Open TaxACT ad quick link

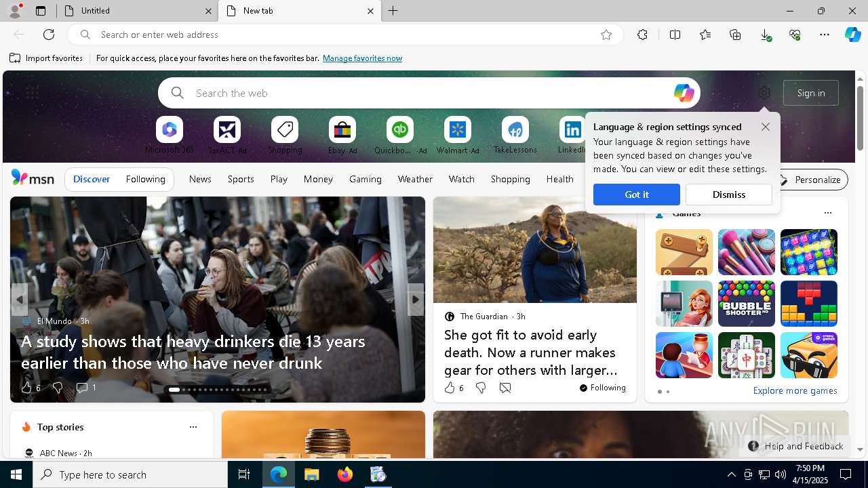[x=227, y=135]
